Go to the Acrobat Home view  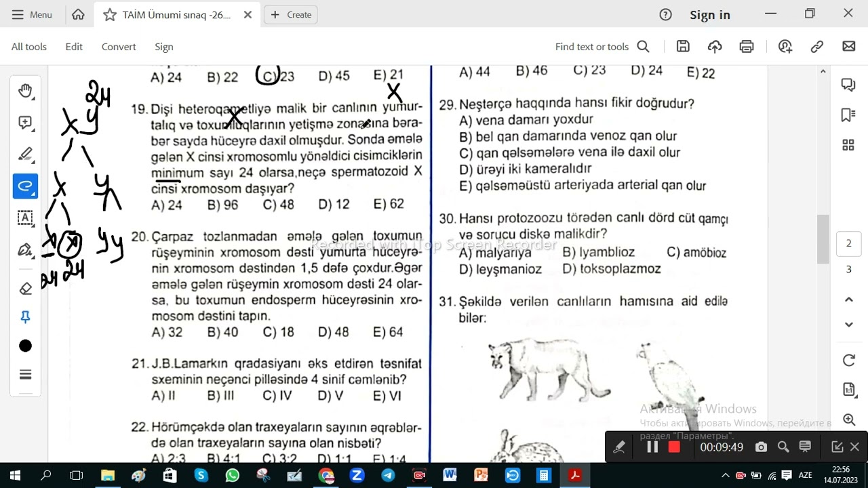78,14
